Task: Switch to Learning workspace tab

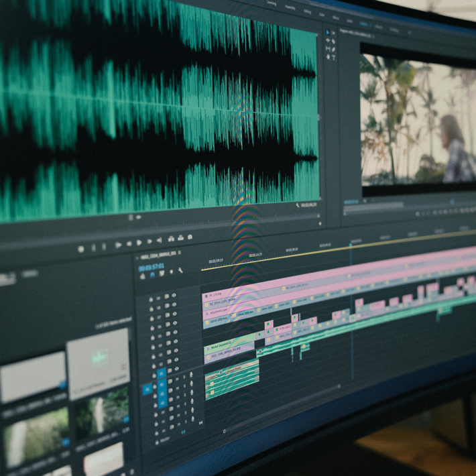Action: [272, 3]
